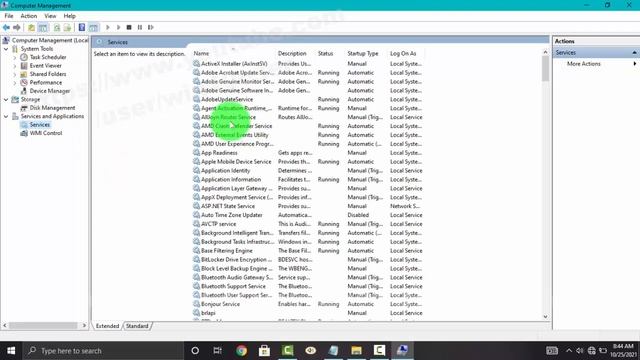Open Google Chrome from the taskbar
The height and width of the screenshot is (360, 640).
241,351
